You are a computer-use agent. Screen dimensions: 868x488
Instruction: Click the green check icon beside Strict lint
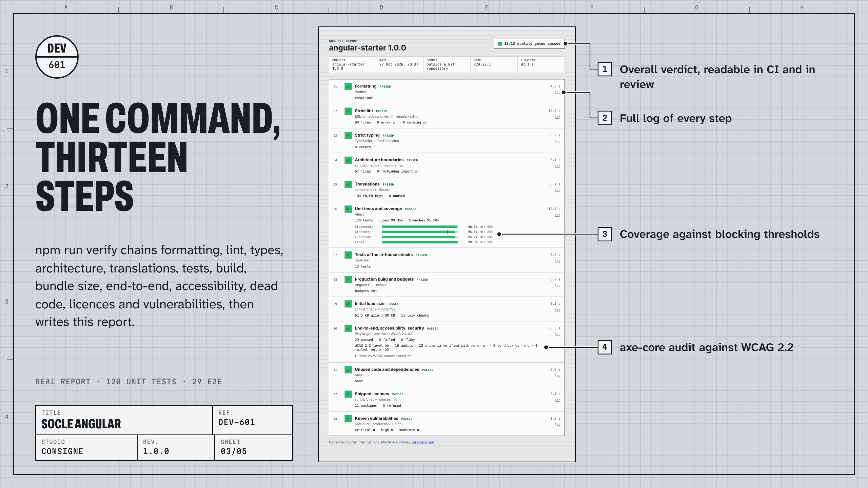348,111
